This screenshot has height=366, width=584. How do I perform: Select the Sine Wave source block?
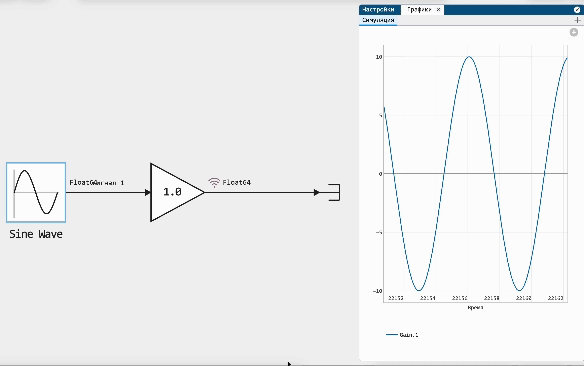click(36, 192)
